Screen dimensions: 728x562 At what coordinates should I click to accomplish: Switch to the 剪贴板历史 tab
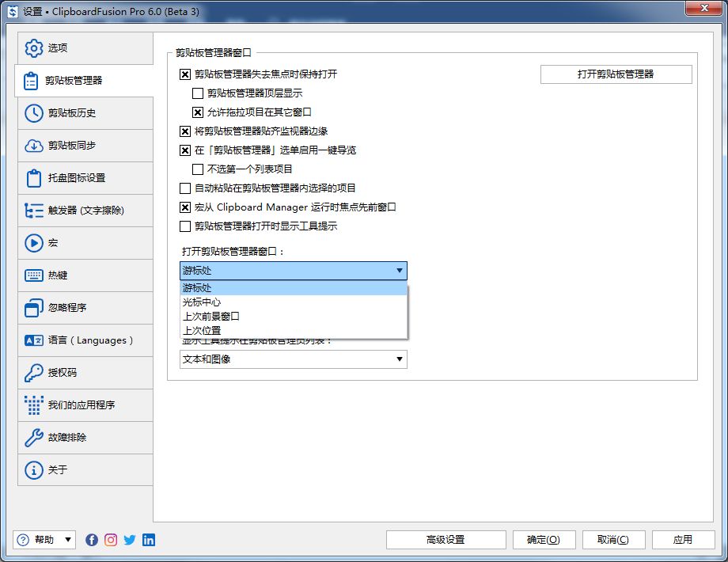coord(85,113)
